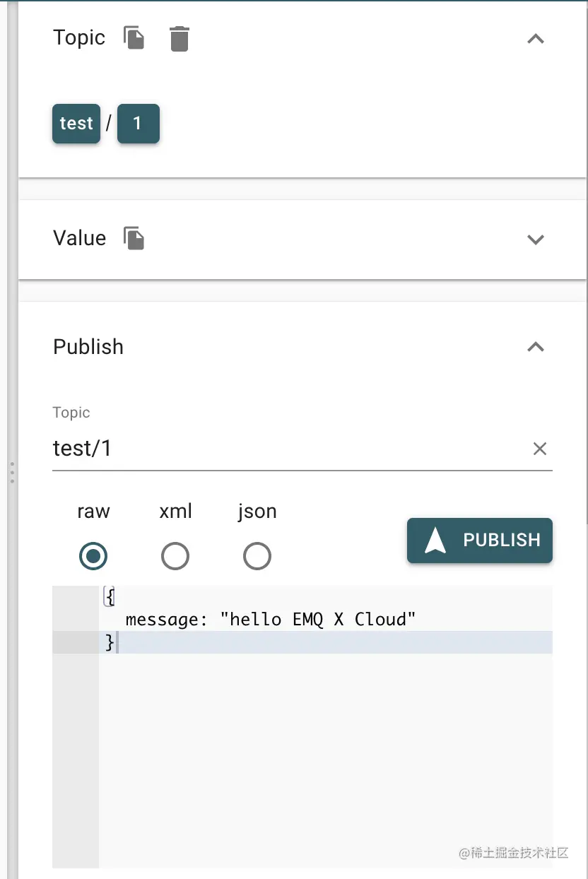Select the raw payload format

[x=93, y=556]
